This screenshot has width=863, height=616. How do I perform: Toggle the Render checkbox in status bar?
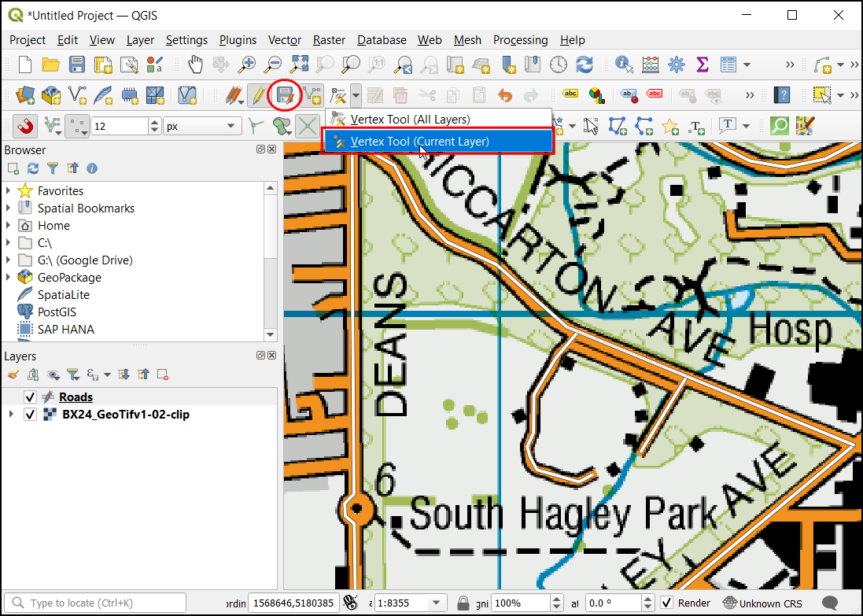pyautogui.click(x=666, y=603)
